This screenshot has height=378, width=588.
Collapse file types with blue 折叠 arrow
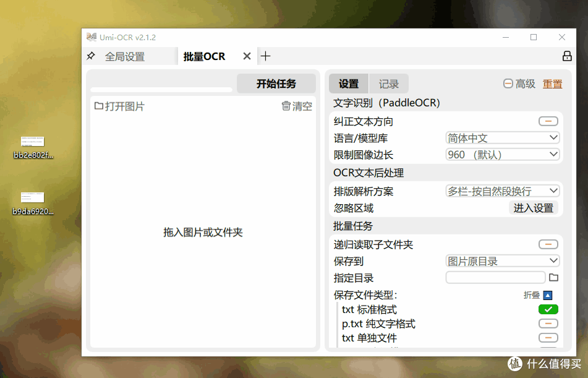pos(547,296)
